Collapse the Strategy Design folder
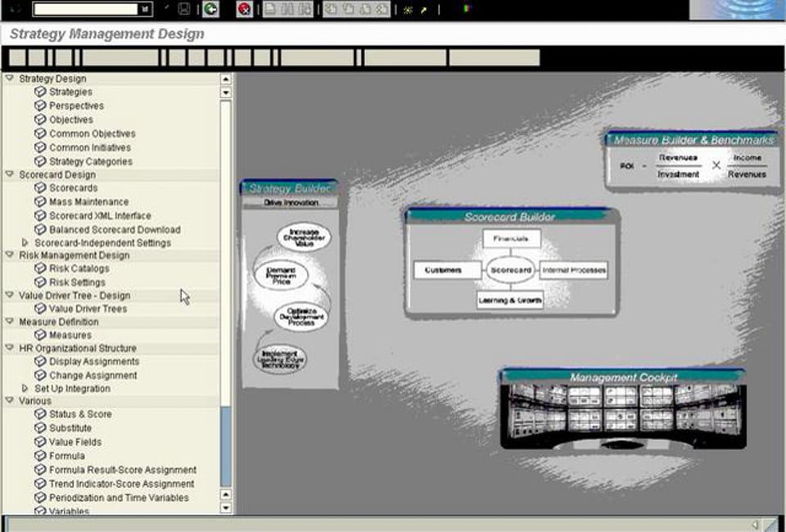 pos(10,79)
